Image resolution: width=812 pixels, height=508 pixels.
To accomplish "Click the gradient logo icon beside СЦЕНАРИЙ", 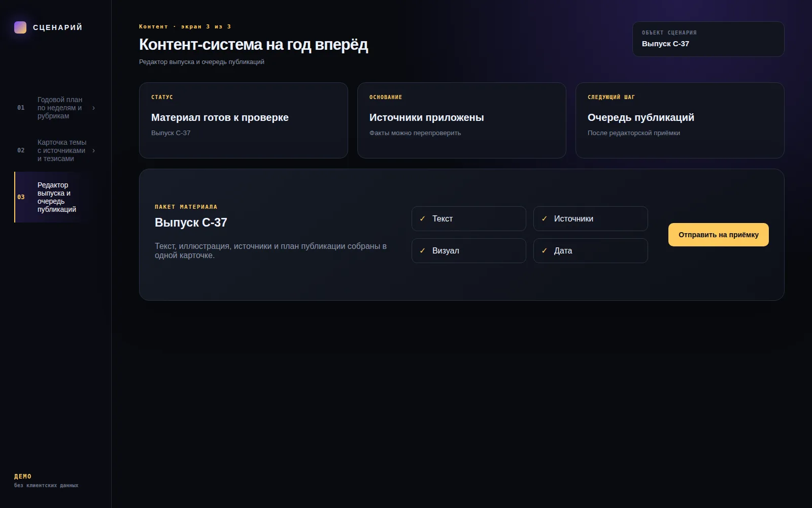I will [x=20, y=27].
